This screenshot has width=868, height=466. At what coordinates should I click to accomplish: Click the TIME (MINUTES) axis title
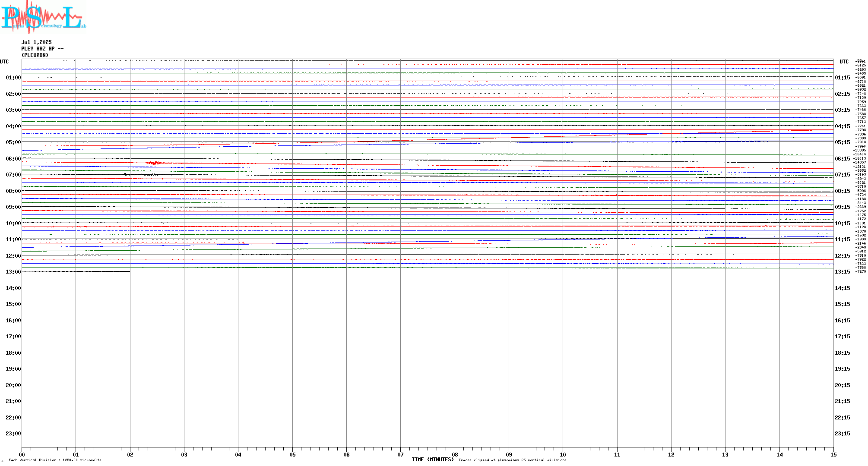coord(433,460)
